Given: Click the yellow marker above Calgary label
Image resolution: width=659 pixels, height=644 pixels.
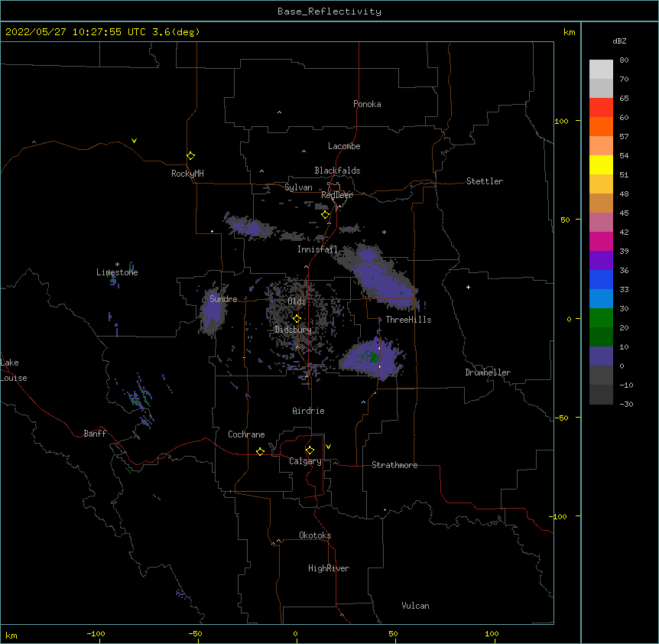Looking at the screenshot, I should (x=310, y=450).
